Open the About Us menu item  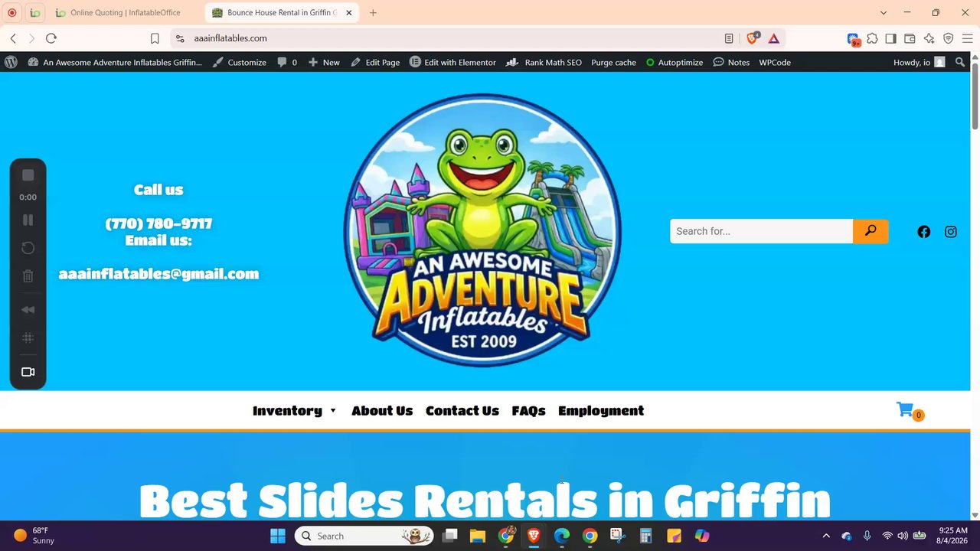coord(382,411)
